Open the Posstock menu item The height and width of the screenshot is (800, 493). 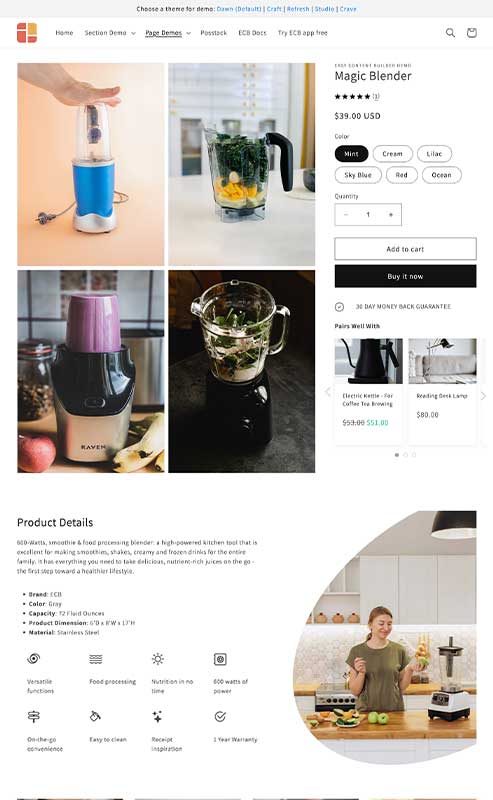pyautogui.click(x=213, y=33)
